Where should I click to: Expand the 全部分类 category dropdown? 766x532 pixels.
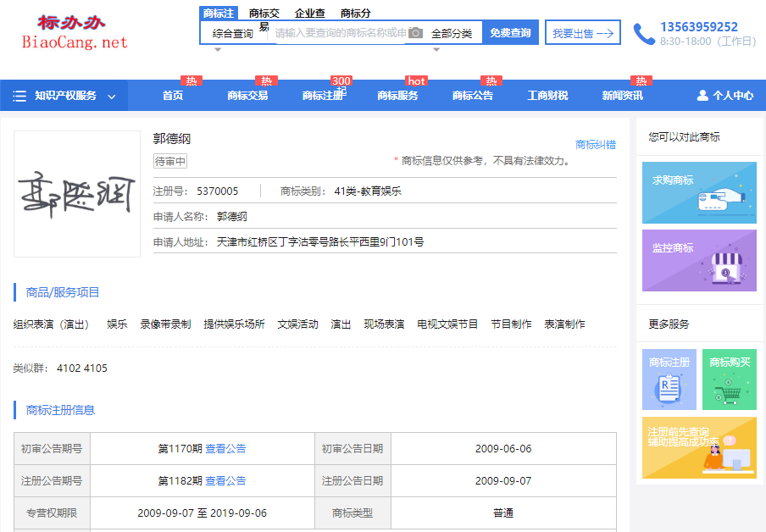click(x=452, y=34)
